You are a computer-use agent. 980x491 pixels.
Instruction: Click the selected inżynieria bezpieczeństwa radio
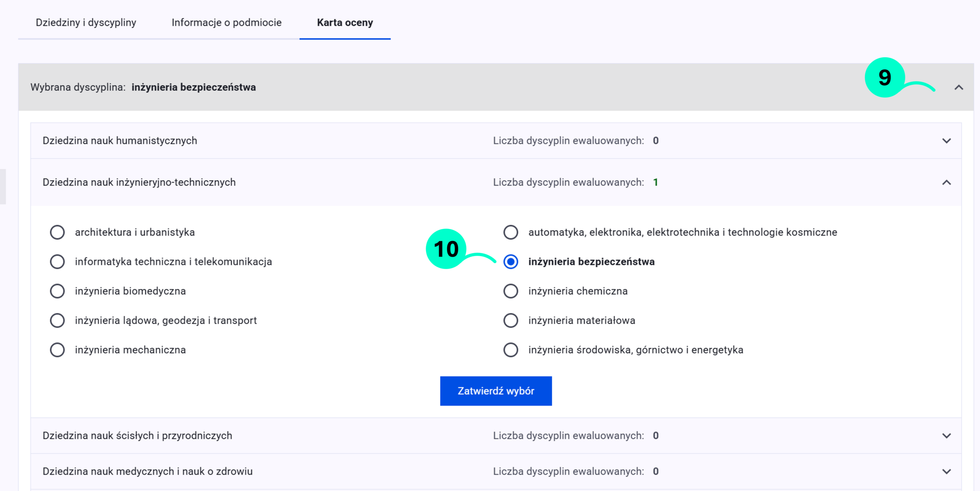(x=511, y=262)
